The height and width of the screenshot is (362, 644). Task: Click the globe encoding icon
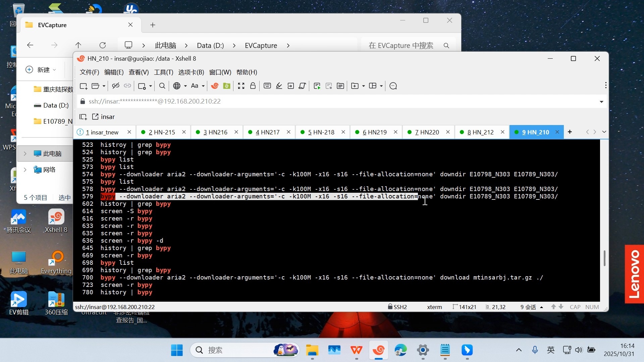tap(177, 86)
